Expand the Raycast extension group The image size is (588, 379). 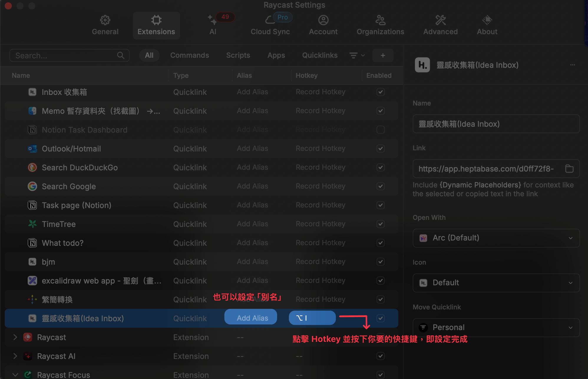tap(15, 337)
